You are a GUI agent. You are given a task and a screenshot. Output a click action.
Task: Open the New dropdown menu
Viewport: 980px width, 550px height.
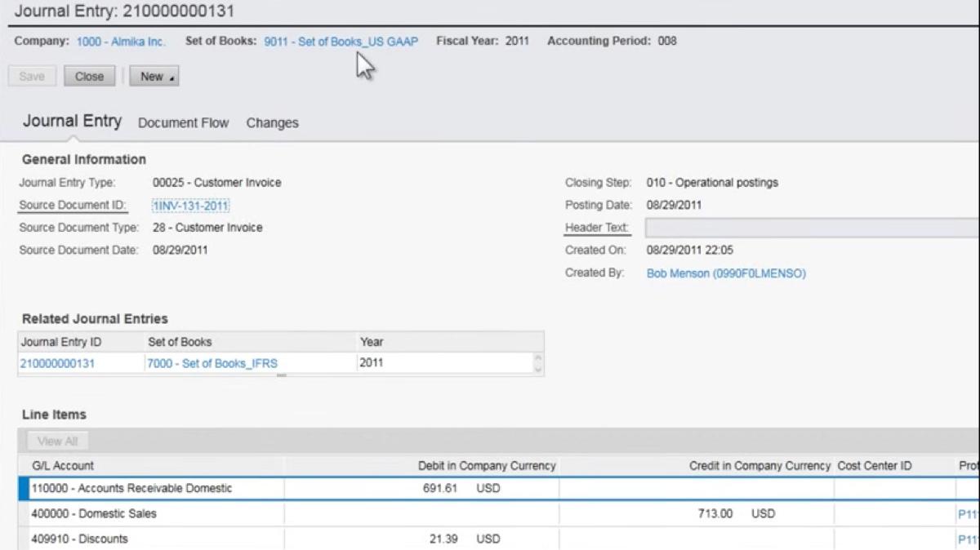154,76
